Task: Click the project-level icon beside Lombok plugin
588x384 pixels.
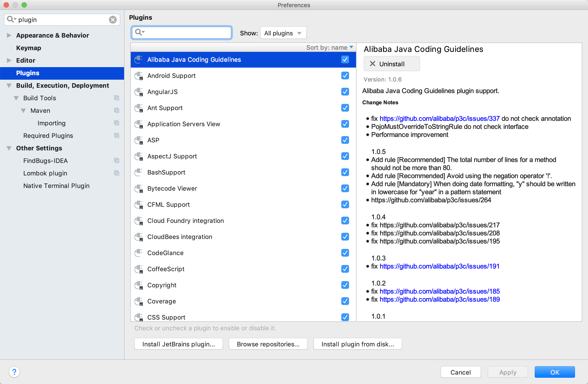Action: (117, 173)
